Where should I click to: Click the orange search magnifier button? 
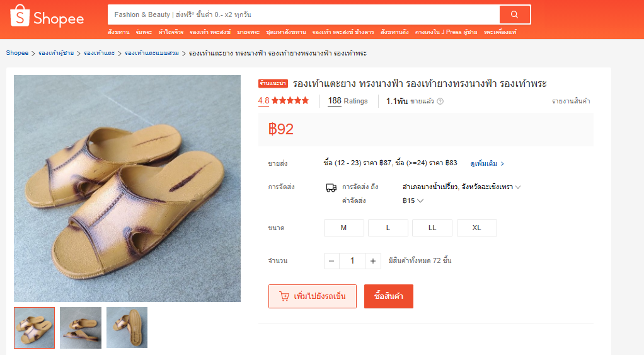click(514, 15)
